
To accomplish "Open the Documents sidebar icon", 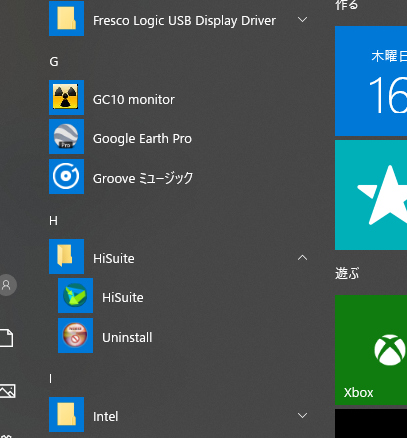I will pos(6,338).
